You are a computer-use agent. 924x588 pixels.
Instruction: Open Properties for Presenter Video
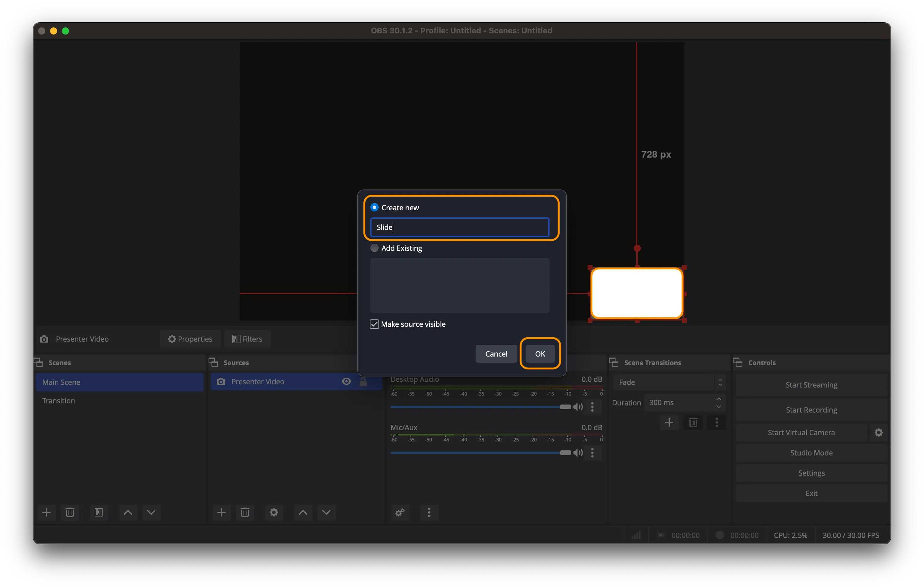tap(190, 339)
